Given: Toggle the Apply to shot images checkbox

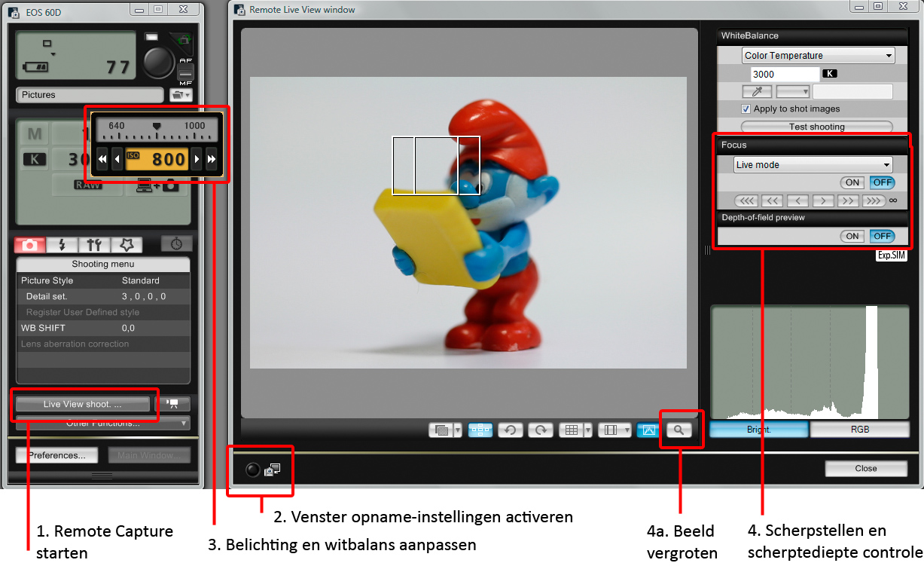Looking at the screenshot, I should point(746,109).
